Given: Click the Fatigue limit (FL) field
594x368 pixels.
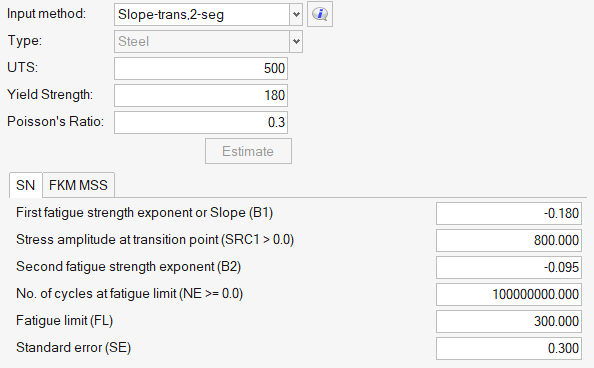Looking at the screenshot, I should click(509, 321).
